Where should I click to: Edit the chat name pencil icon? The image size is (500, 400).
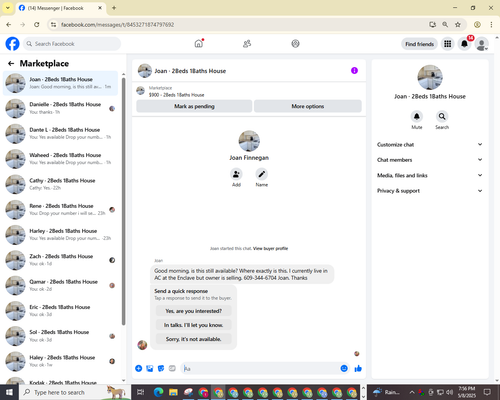point(262,174)
